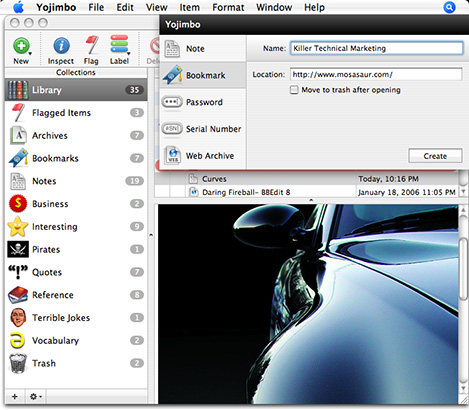Viewport: 469px width, 410px height.
Task: Select the Trash collection
Action: click(x=76, y=363)
